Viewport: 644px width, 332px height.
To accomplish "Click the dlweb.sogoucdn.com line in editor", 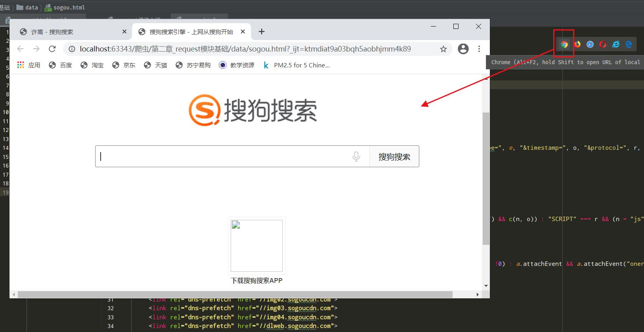I will click(243, 326).
